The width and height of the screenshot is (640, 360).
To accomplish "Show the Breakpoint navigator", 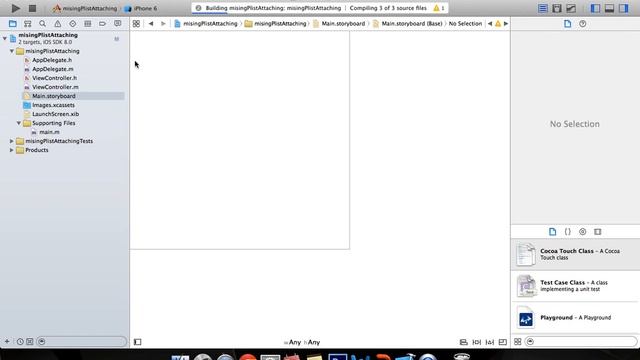I will [102, 24].
